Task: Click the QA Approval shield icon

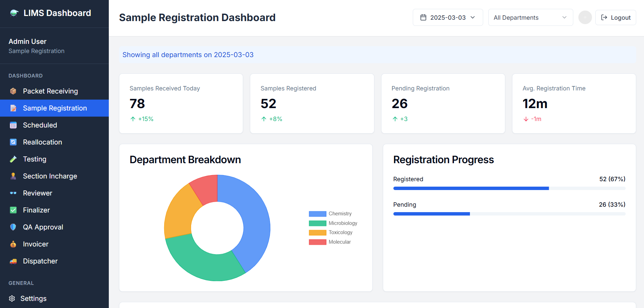Action: 13,227
